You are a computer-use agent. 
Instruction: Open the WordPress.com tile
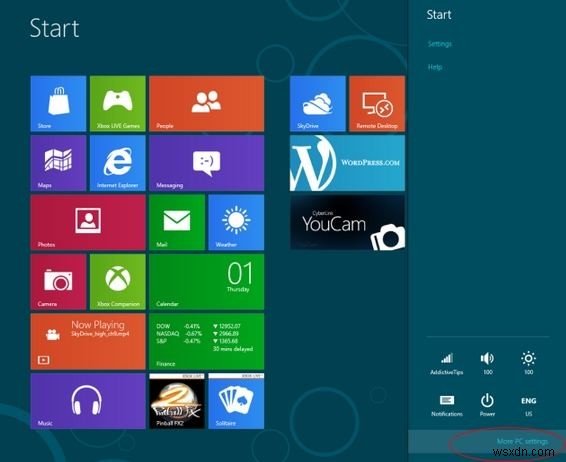(x=347, y=163)
